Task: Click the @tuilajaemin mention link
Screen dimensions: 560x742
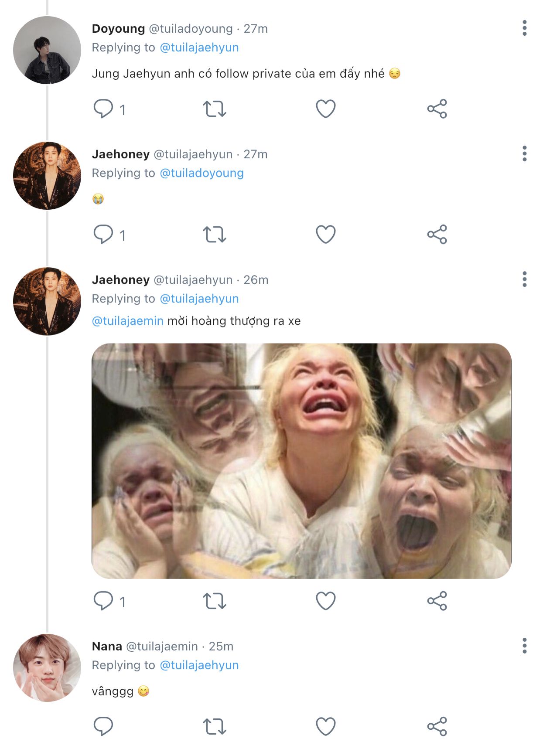Action: pyautogui.click(x=127, y=321)
